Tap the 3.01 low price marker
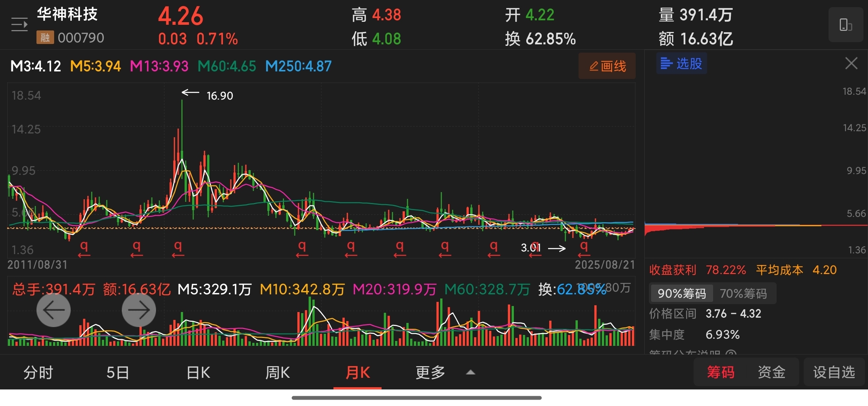This screenshot has height=406, width=868. click(x=531, y=248)
